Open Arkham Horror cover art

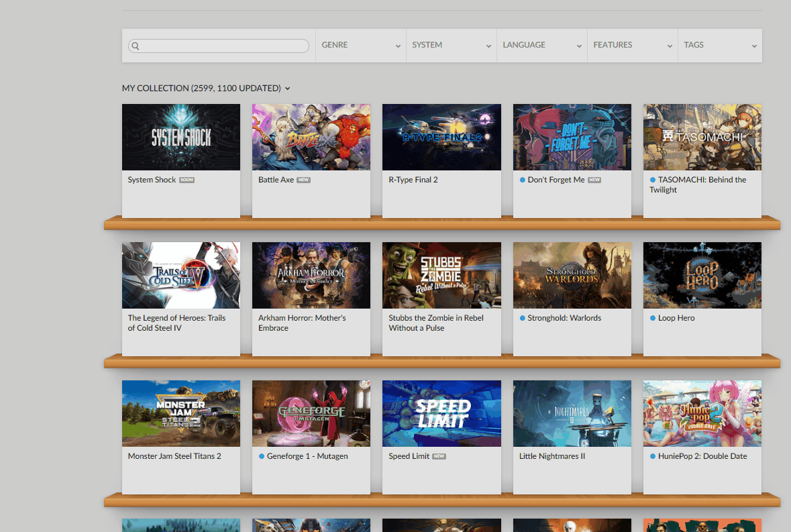(311, 275)
